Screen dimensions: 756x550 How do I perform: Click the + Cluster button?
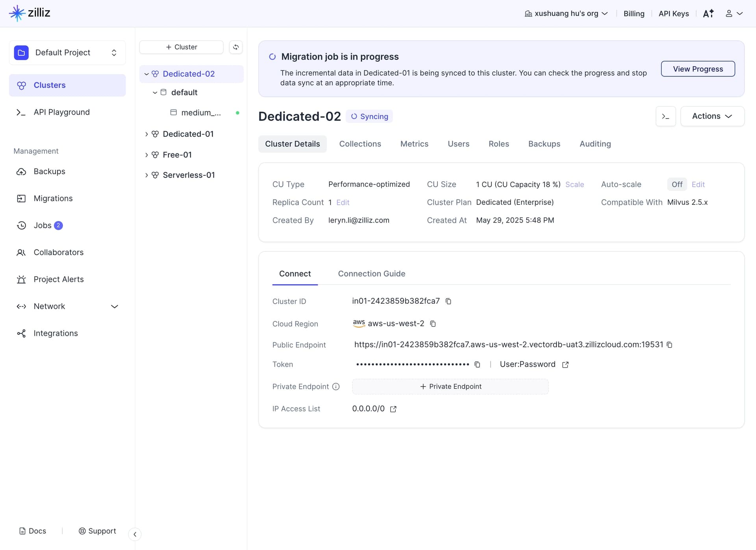coord(182,47)
